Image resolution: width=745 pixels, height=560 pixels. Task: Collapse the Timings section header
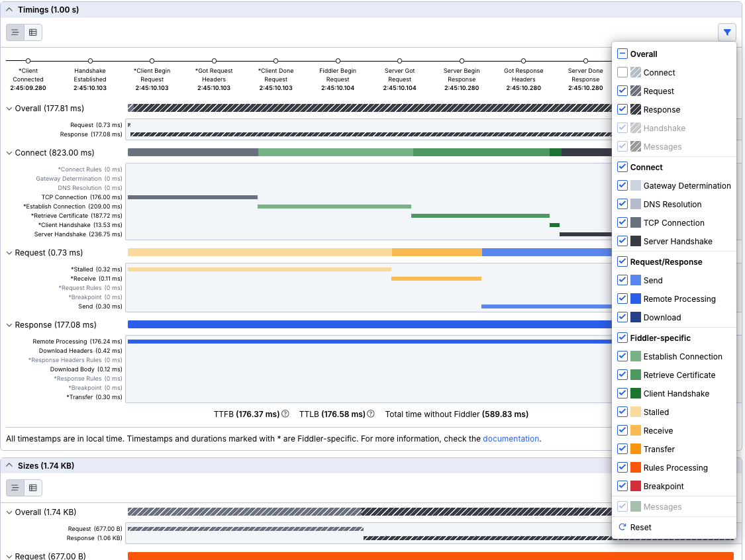[9, 9]
